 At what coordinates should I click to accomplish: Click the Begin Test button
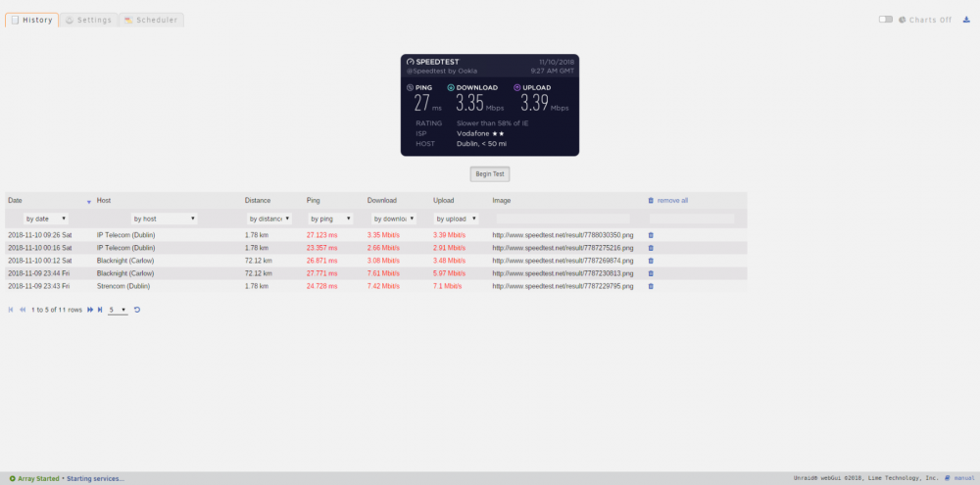click(490, 173)
